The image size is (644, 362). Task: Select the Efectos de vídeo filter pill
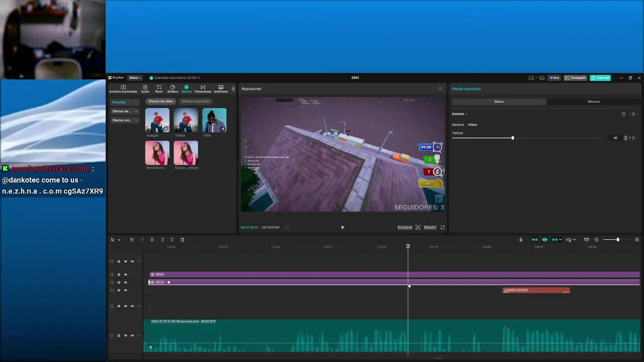(x=160, y=102)
